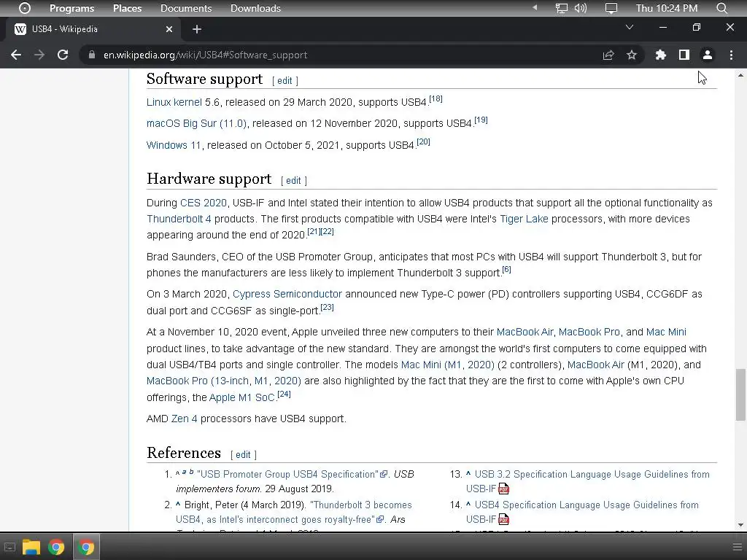Viewport: 747px width, 560px height.
Task: Jump back via reference 13 caret
Action: click(x=468, y=473)
